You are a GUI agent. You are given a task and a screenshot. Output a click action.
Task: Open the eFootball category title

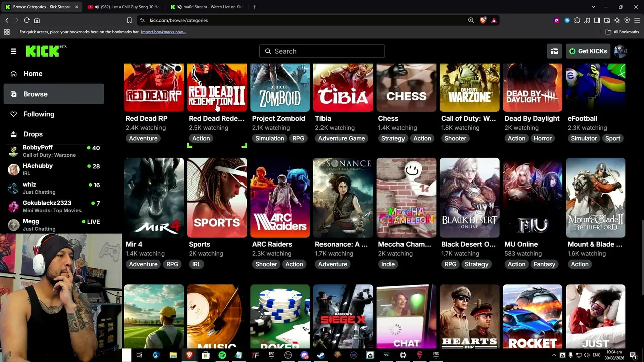(582, 118)
